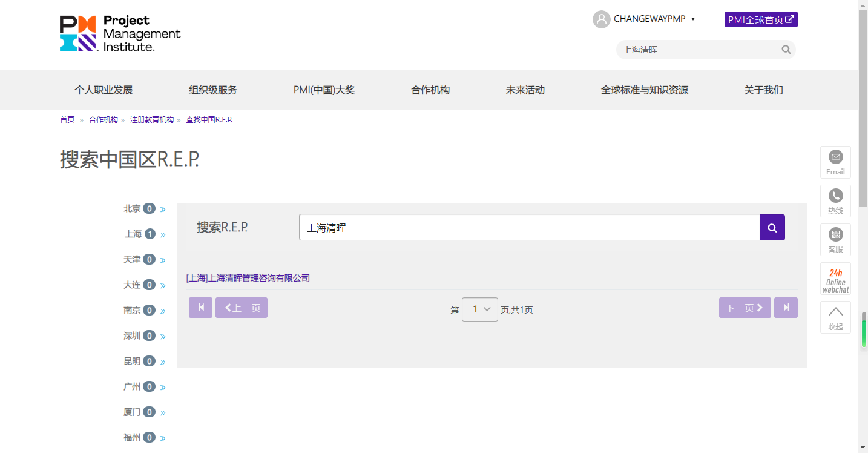Screen dimensions: 868x453
Task: Click the 热线 phone hotline icon
Action: 835,200
